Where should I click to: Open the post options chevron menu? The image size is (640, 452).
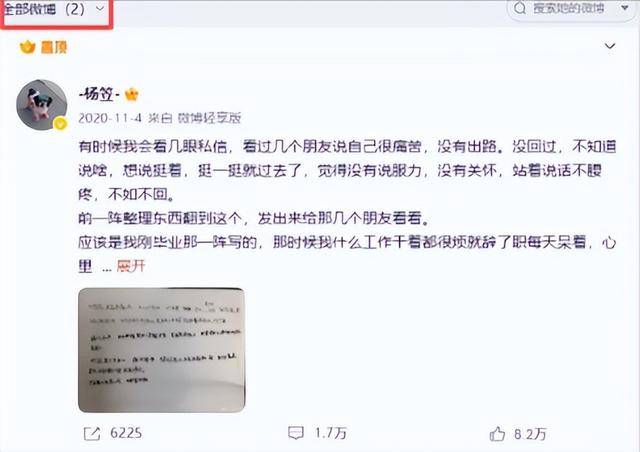(x=610, y=46)
